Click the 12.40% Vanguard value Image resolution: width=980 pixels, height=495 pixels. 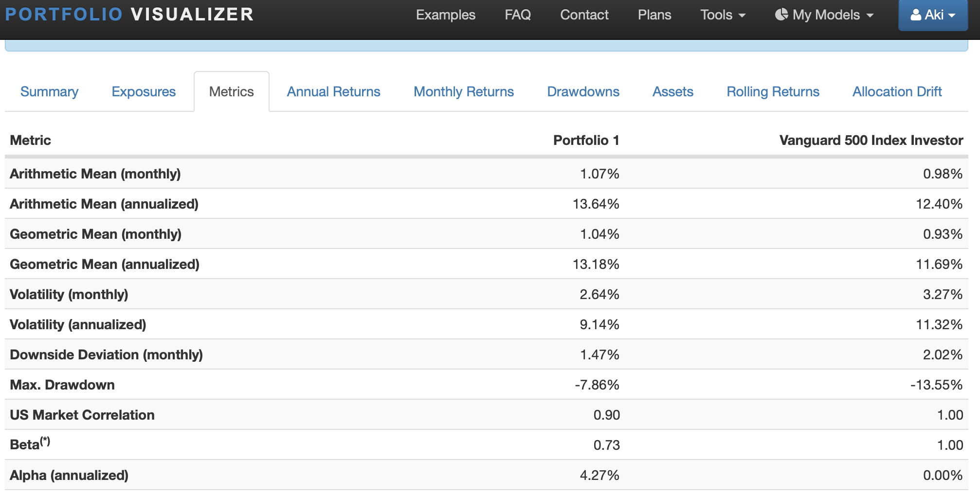[940, 204]
